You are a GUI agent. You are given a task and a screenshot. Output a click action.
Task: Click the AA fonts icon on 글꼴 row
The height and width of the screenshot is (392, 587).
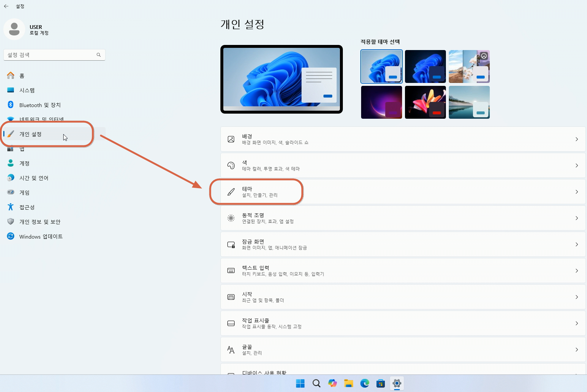point(231,349)
